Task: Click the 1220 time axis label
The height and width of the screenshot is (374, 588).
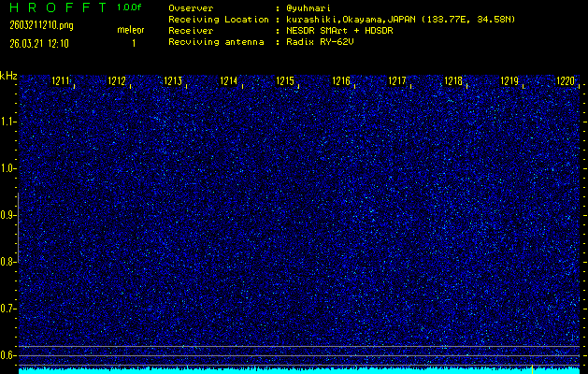Action: pyautogui.click(x=566, y=80)
